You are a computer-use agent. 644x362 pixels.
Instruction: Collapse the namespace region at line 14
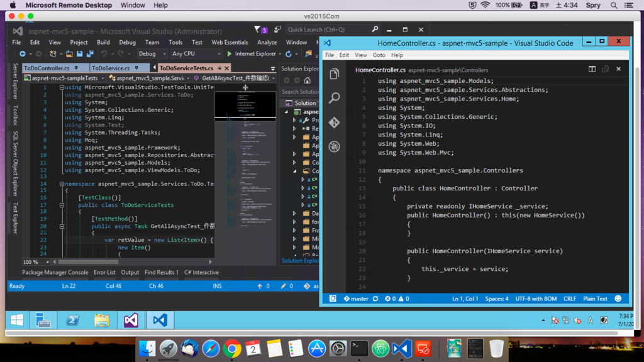(x=62, y=184)
